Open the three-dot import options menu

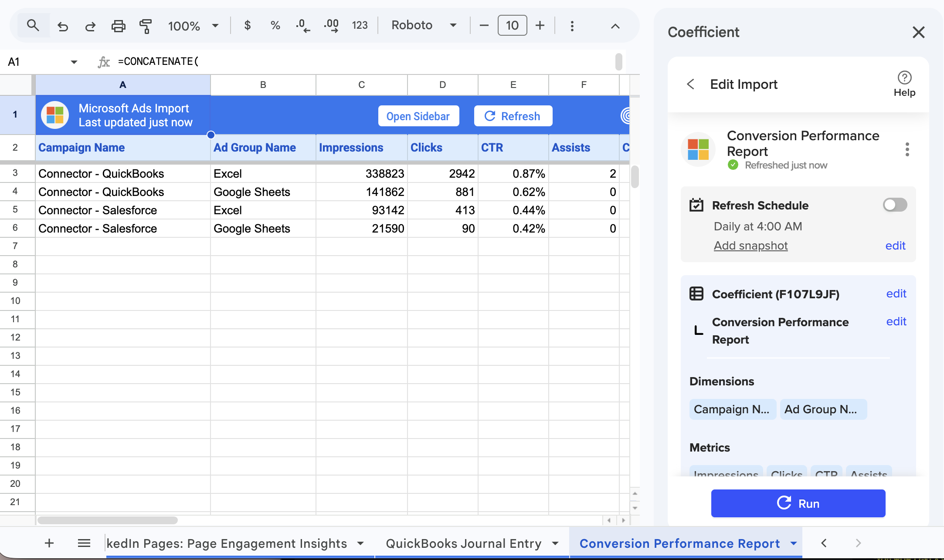907,149
